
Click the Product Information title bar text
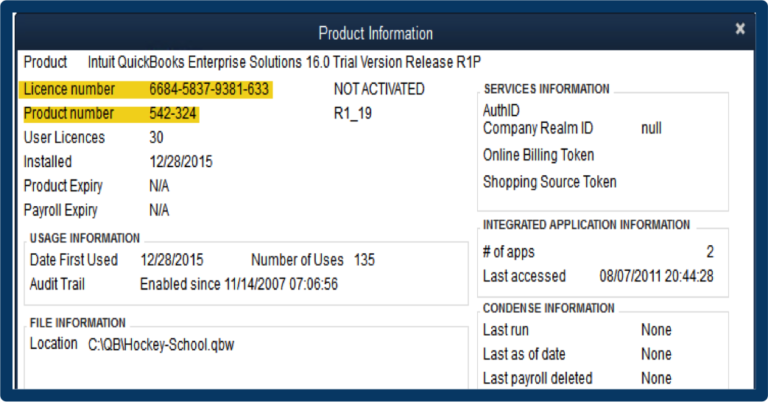tap(376, 34)
